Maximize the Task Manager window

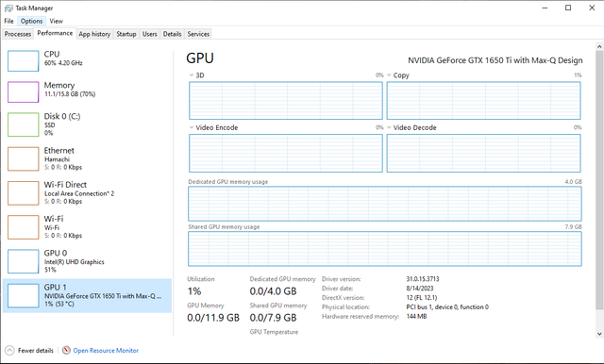(x=568, y=8)
